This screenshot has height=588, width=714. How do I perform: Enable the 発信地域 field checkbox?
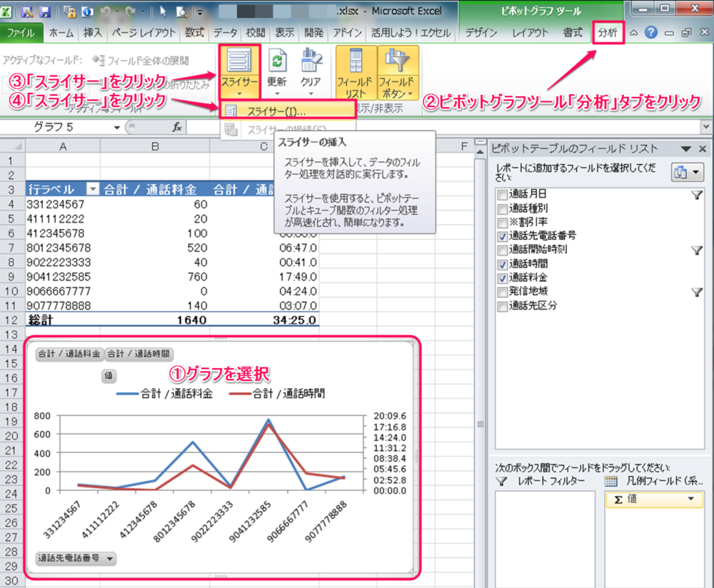503,292
